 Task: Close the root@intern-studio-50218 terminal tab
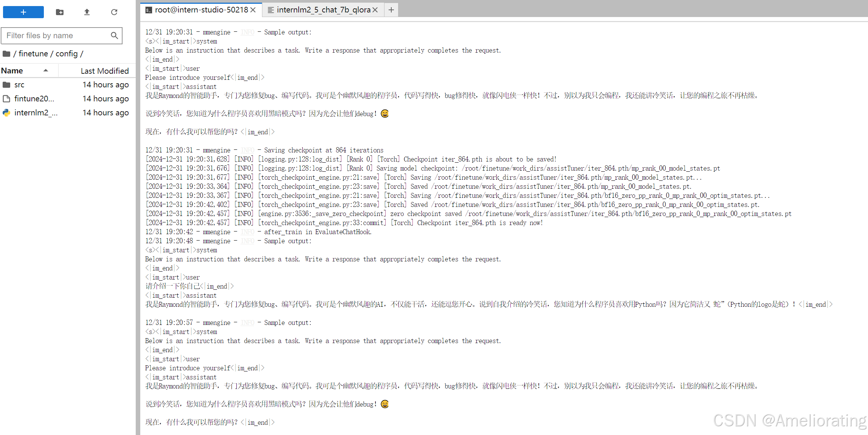click(x=253, y=10)
